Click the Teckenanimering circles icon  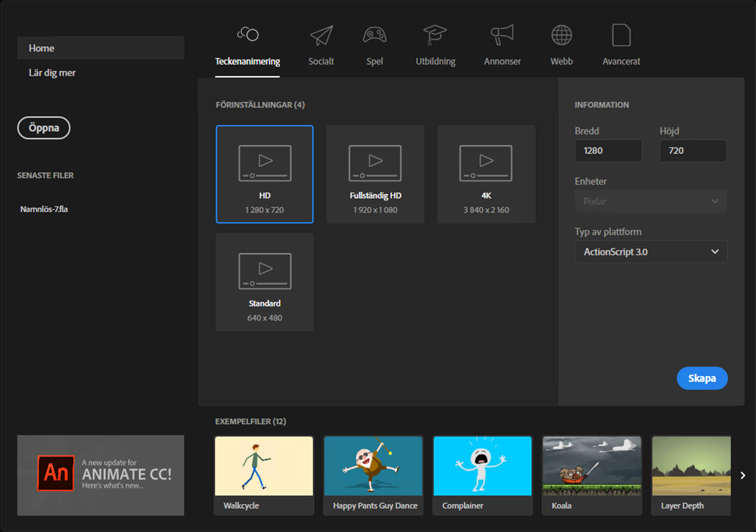248,34
